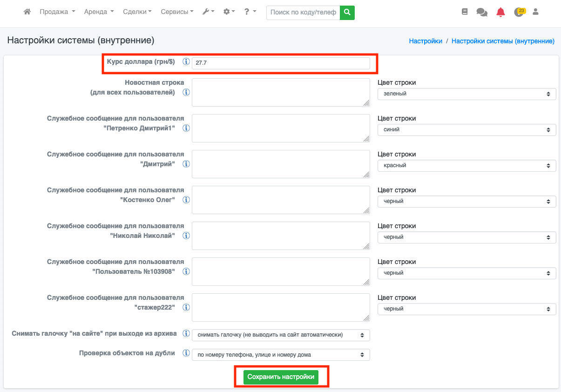Follow the Настройки breadcrumb link
Screen dimensions: 561x392
(426, 41)
